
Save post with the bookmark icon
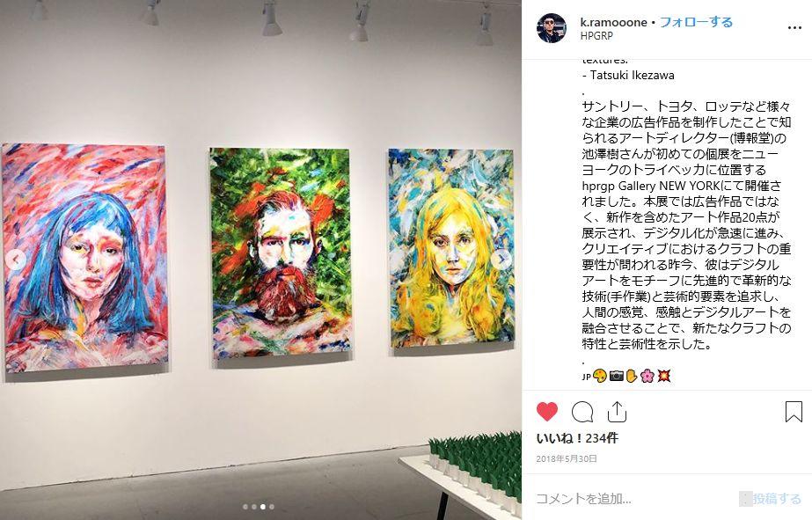click(x=794, y=412)
